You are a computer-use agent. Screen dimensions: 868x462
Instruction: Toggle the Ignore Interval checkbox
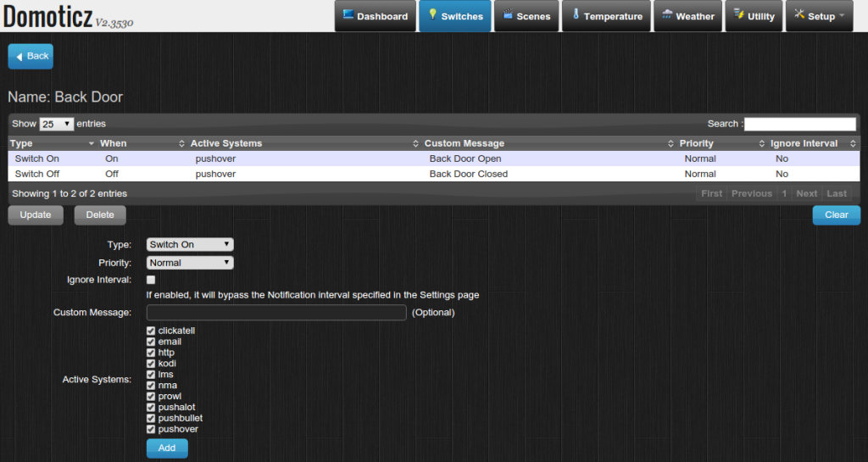[151, 280]
